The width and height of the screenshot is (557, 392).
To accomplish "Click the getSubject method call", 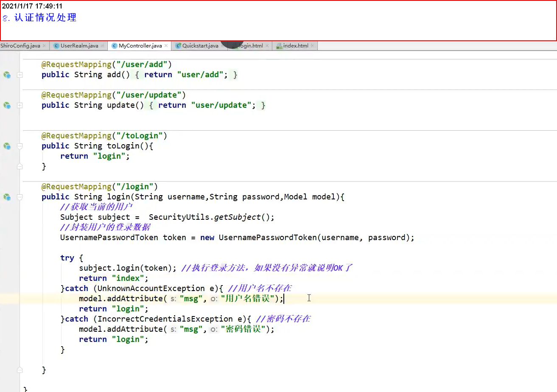I will point(237,217).
